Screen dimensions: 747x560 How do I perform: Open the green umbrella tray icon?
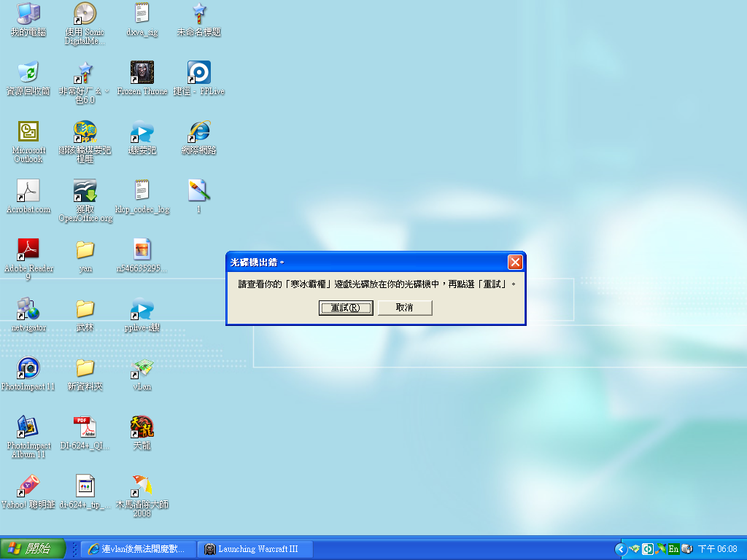tap(660, 549)
